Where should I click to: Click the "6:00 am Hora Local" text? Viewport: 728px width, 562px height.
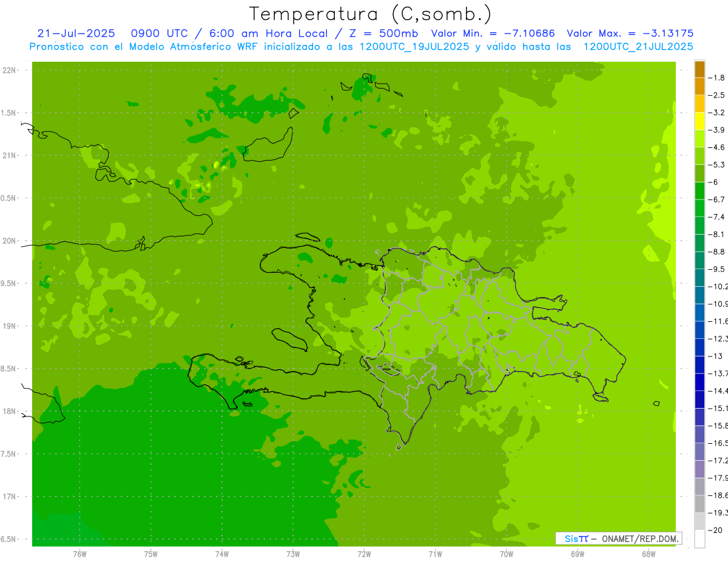pyautogui.click(x=268, y=33)
